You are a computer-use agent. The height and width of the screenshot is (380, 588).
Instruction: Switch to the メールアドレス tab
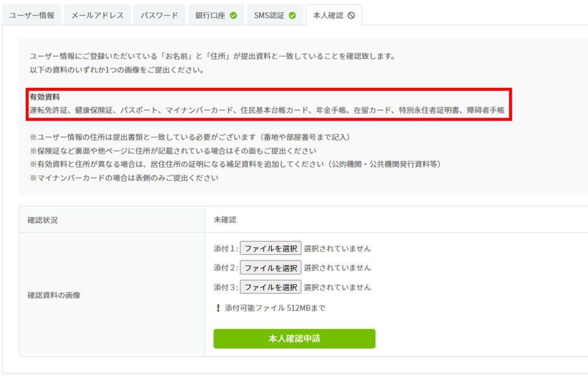point(97,16)
